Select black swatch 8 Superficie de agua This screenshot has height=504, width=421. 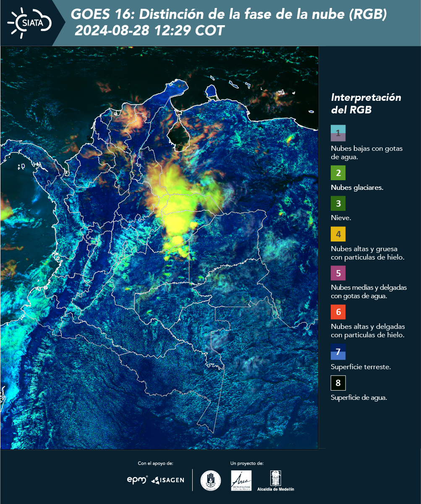click(338, 383)
